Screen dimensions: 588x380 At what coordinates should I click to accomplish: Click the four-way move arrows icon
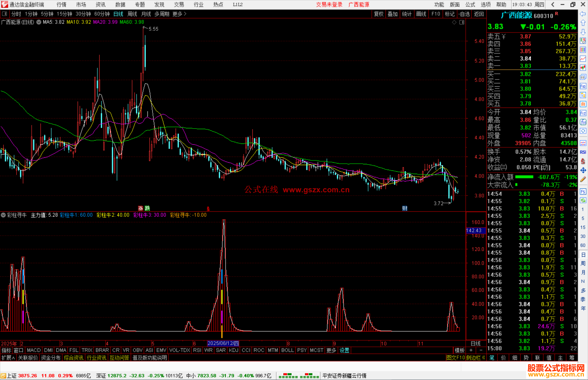pos(583,170)
